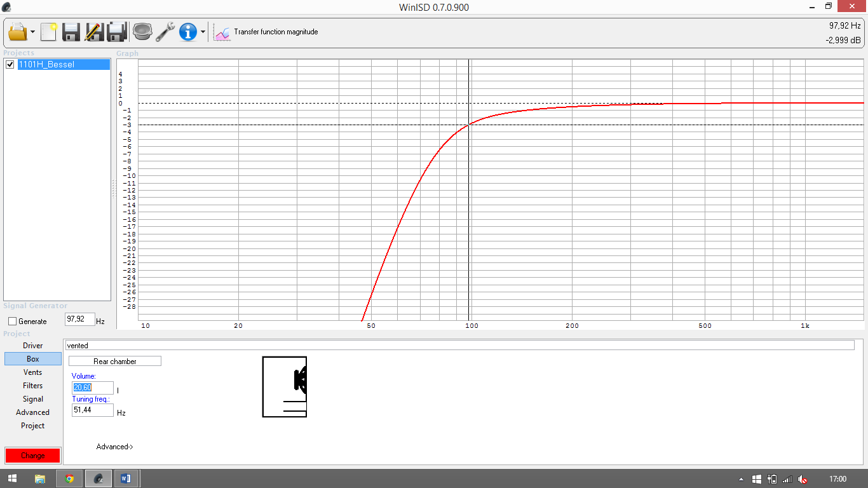This screenshot has height=488, width=868.
Task: Create a new project with blank page icon
Action: tap(48, 31)
